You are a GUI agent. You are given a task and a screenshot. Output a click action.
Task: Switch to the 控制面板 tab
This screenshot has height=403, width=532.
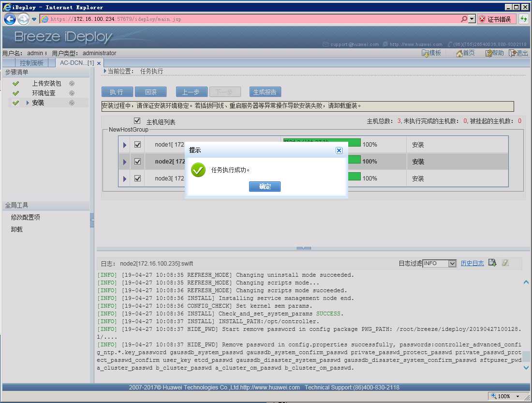coord(31,63)
